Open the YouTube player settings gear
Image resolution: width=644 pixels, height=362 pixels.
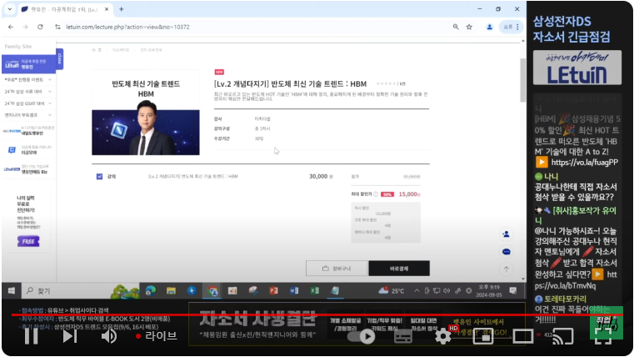[x=443, y=336]
